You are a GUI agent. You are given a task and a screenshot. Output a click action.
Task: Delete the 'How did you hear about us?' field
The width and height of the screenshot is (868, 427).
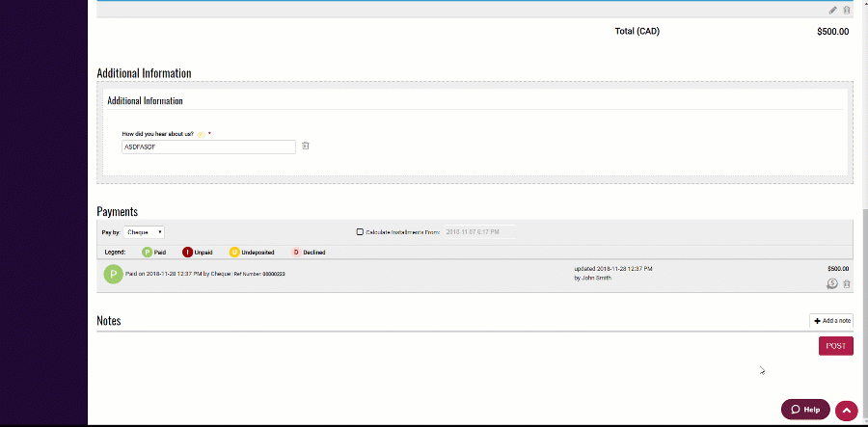[x=306, y=146]
